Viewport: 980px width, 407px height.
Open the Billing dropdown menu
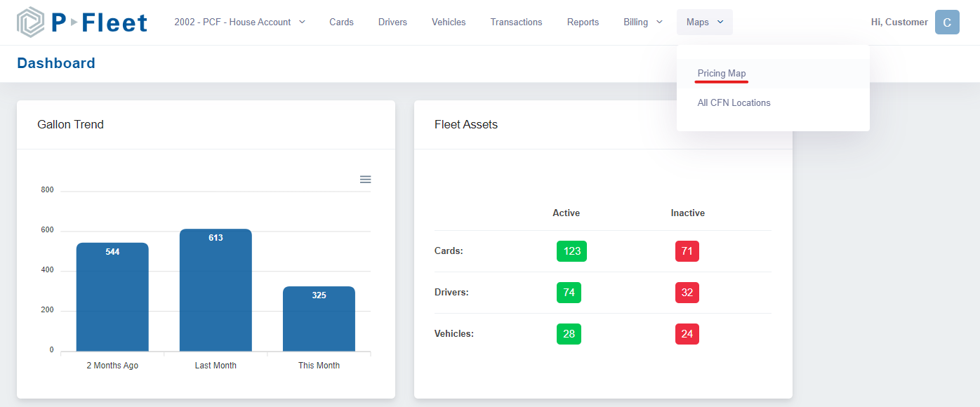[642, 22]
